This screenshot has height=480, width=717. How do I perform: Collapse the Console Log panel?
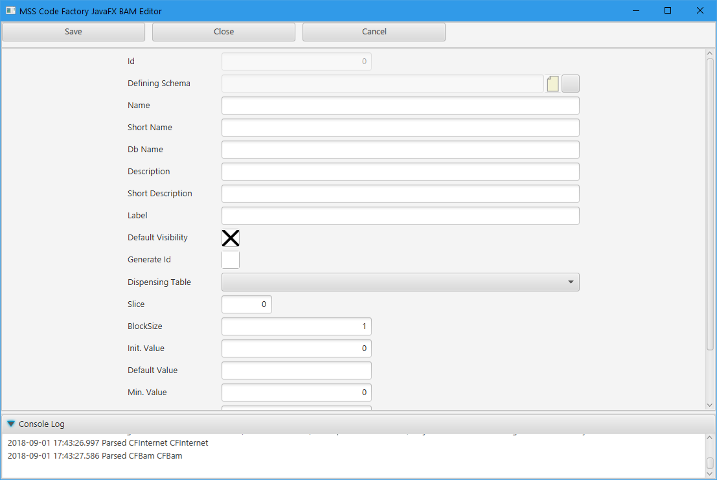point(11,424)
